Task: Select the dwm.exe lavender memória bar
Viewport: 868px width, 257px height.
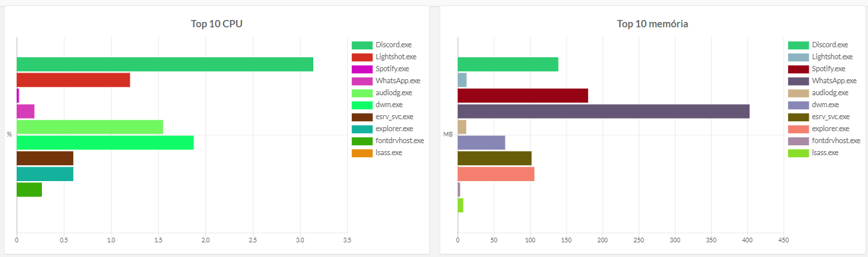Action: tap(482, 142)
